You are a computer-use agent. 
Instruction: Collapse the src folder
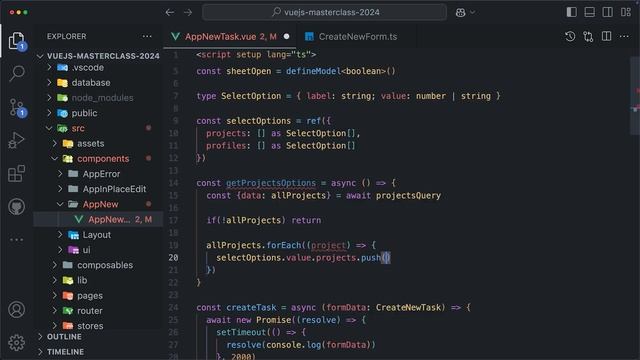coord(98,128)
